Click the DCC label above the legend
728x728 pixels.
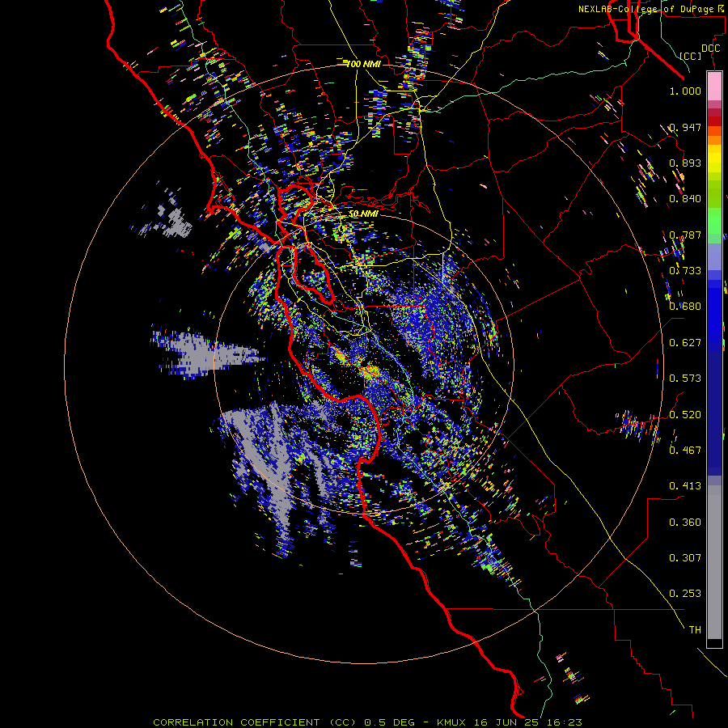click(x=711, y=49)
